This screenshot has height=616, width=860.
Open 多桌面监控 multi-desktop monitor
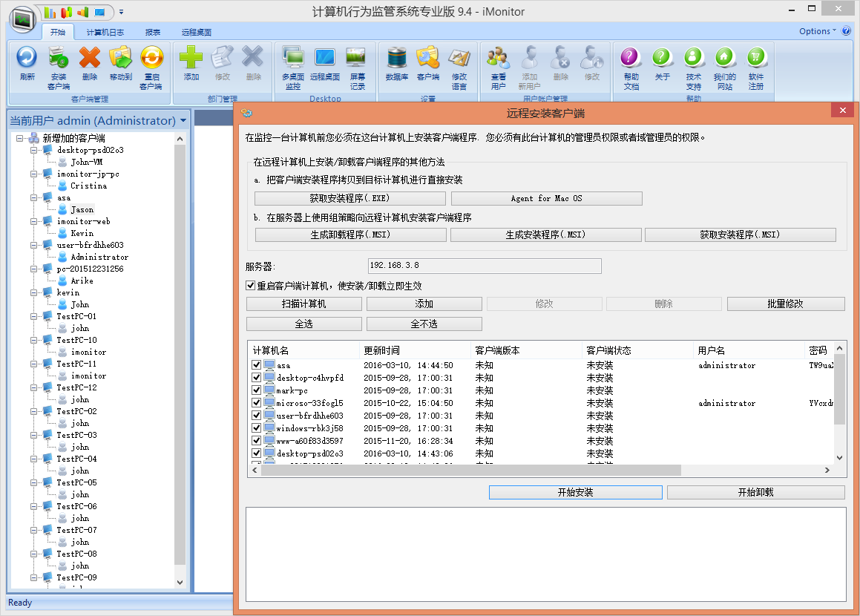[x=293, y=58]
